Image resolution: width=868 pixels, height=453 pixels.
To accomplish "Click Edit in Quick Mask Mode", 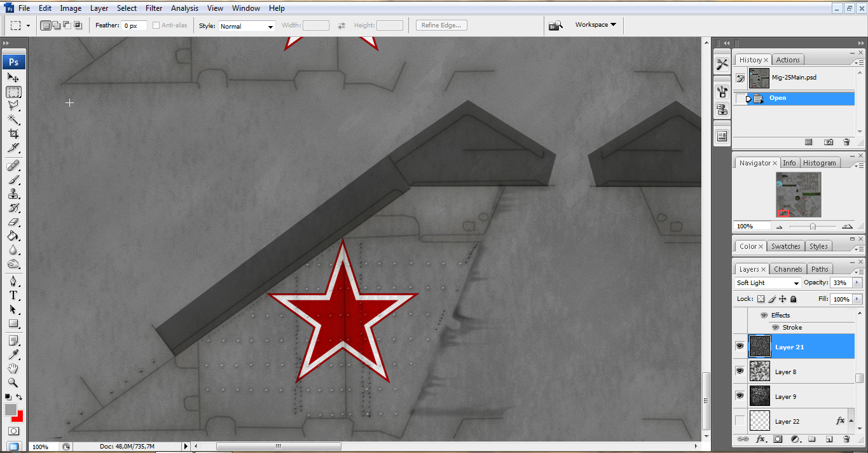I will click(13, 431).
